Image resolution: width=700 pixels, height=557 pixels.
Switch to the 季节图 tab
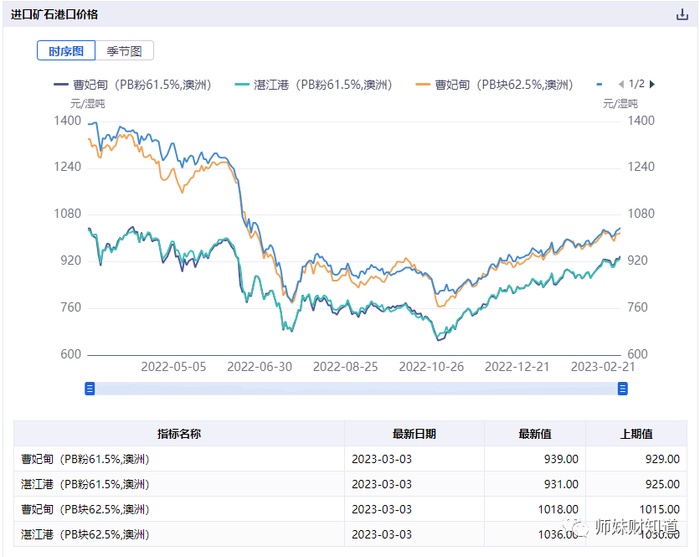click(125, 51)
